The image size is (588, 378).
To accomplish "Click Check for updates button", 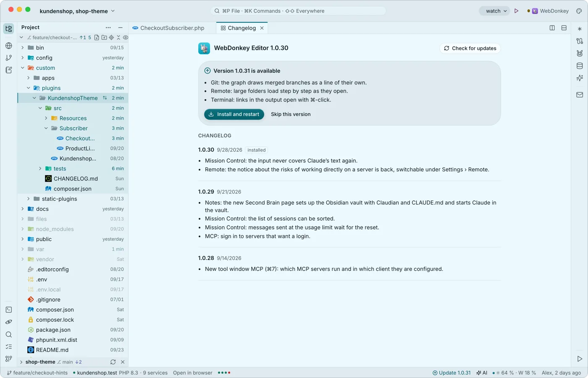I will pyautogui.click(x=470, y=48).
